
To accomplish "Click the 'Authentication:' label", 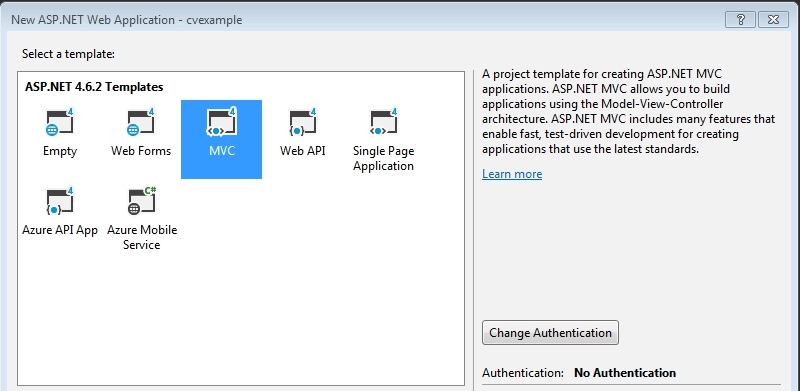I will 523,373.
